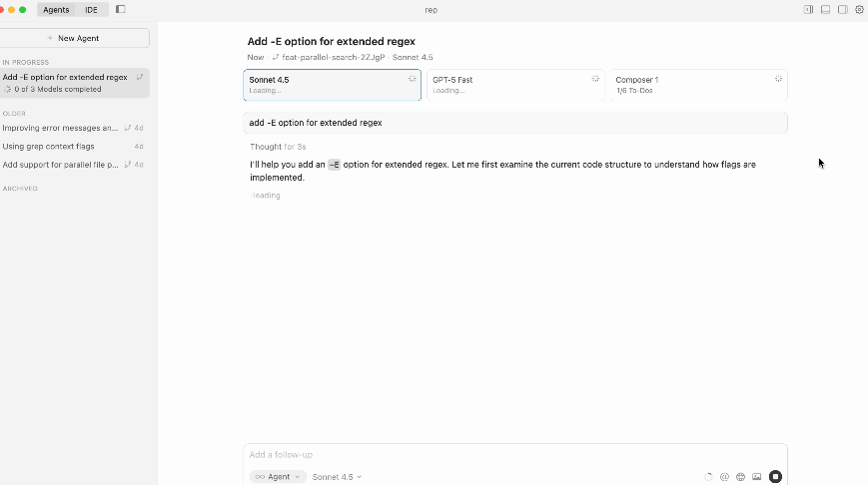This screenshot has width=868, height=485.
Task: Open the Sonnet 4.5 model selector dropdown
Action: [x=337, y=477]
